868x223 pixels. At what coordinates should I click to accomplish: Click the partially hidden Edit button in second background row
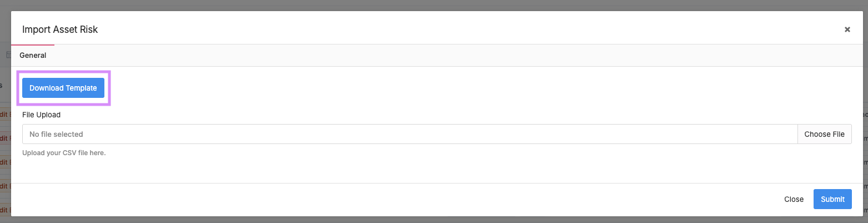[5, 138]
